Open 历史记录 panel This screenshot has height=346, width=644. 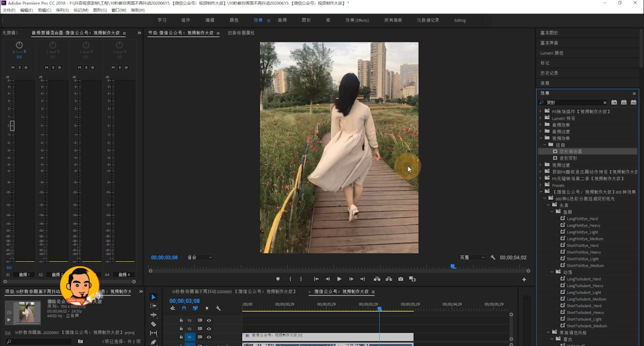(549, 73)
